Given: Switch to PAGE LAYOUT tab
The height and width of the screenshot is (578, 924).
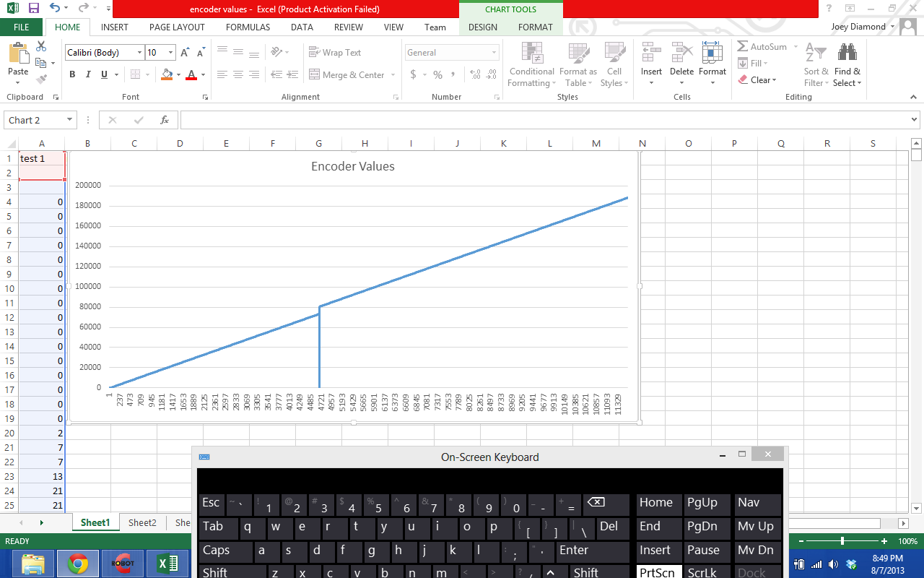Looking at the screenshot, I should 177,27.
